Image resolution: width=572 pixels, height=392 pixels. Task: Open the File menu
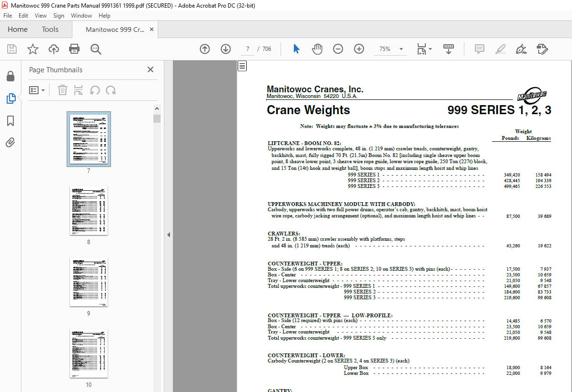[x=8, y=16]
